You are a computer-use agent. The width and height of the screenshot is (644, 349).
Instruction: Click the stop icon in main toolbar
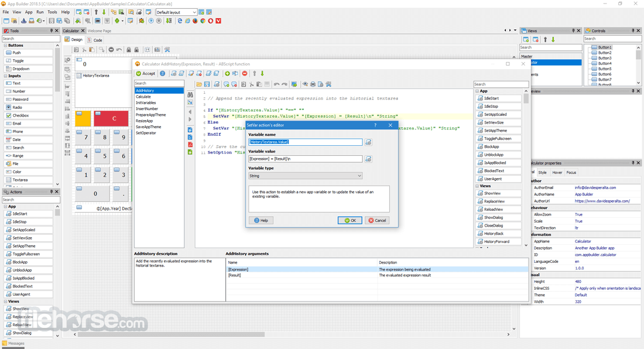(x=159, y=20)
